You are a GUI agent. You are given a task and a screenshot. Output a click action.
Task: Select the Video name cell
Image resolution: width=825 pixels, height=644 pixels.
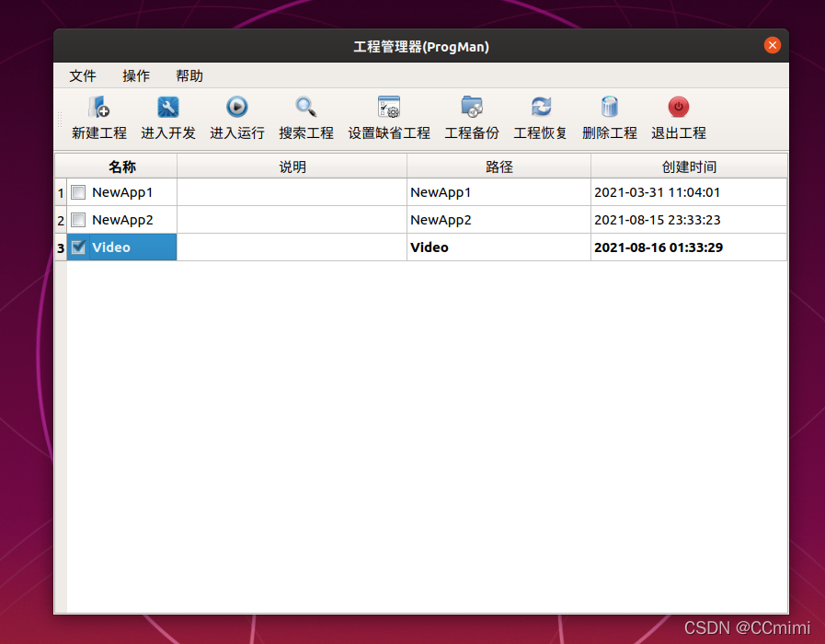click(122, 247)
